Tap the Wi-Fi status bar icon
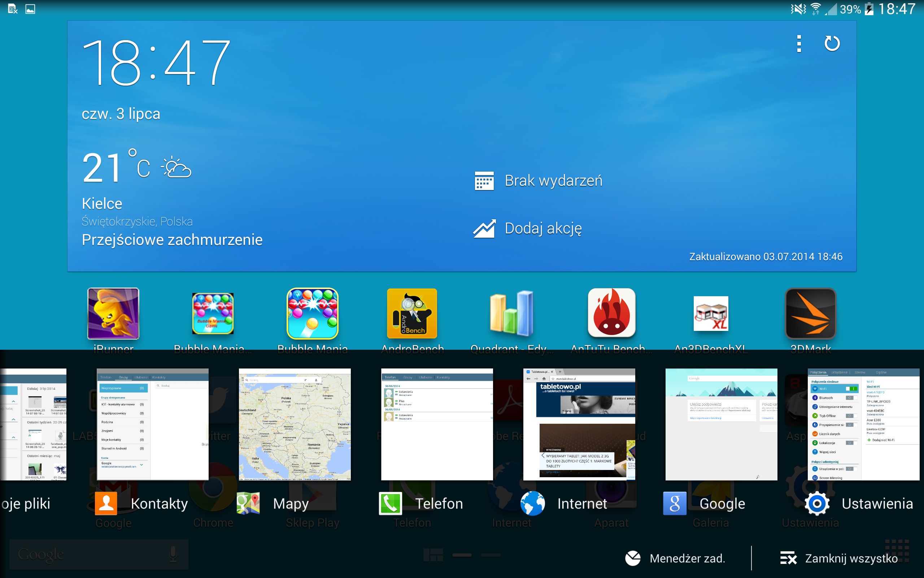Viewport: 924px width, 578px height. coord(815,9)
